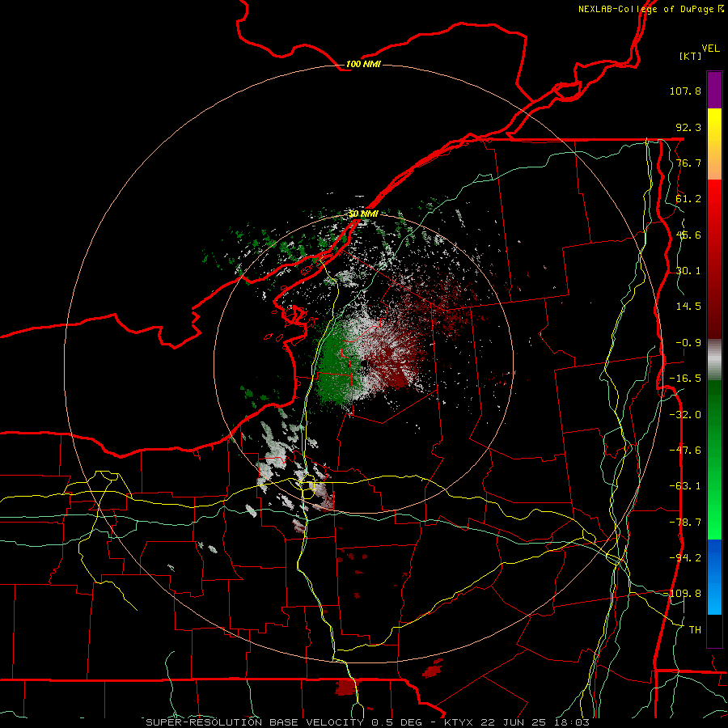Viewport: 728px width, 728px height.
Task: Click the -47.6 velocity scale value
Action: click(x=685, y=451)
